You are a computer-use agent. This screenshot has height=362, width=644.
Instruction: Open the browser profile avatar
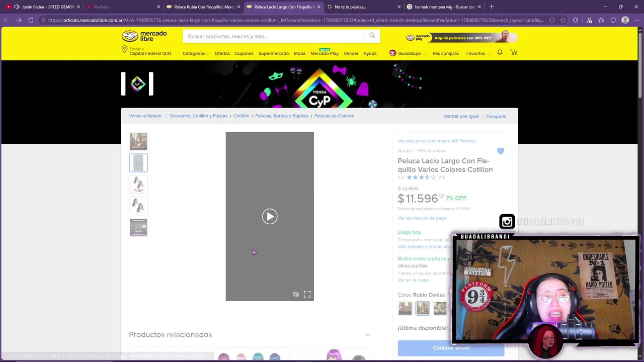tap(625, 20)
